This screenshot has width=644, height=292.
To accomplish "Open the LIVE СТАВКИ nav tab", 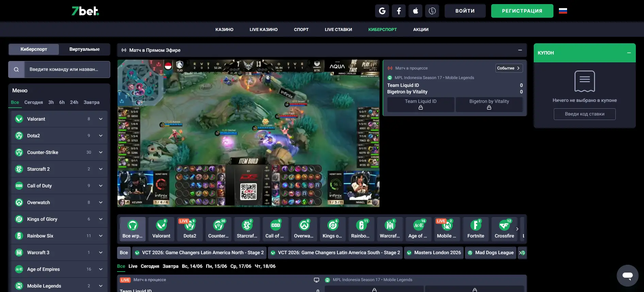I will 338,30.
